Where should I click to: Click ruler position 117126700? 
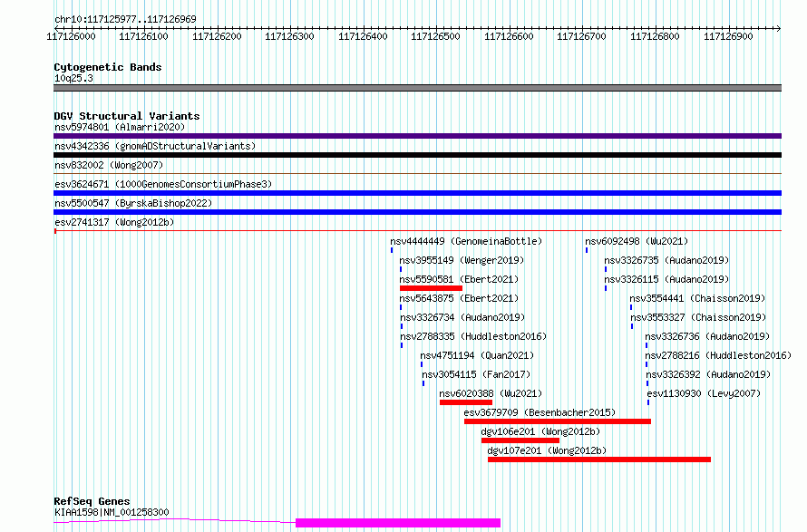[x=581, y=36]
